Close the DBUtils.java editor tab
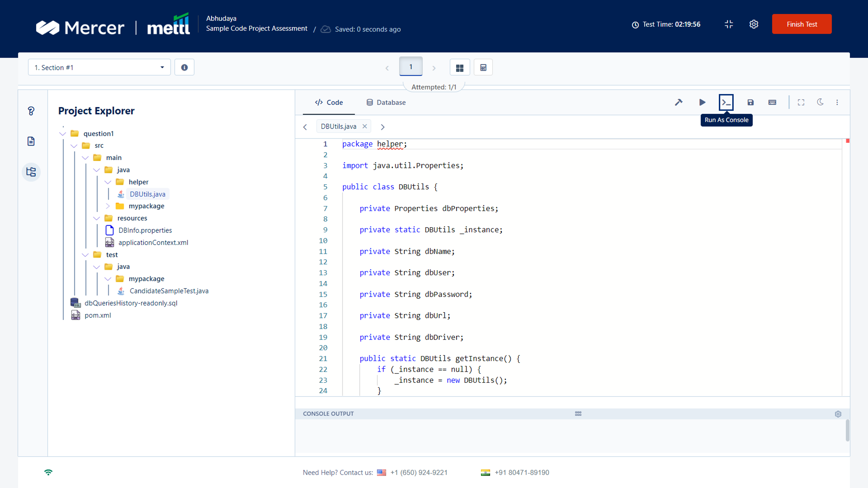The width and height of the screenshot is (868, 488). [365, 126]
